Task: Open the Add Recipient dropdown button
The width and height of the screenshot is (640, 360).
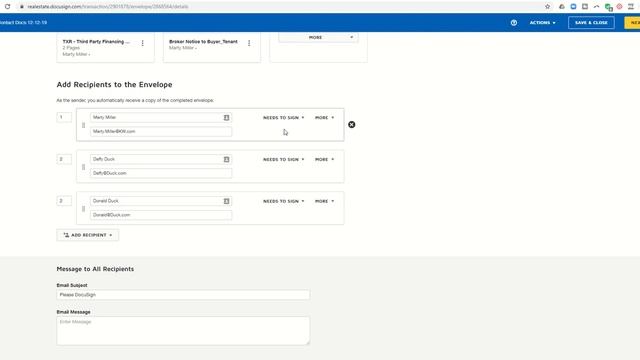Action: [x=88, y=235]
